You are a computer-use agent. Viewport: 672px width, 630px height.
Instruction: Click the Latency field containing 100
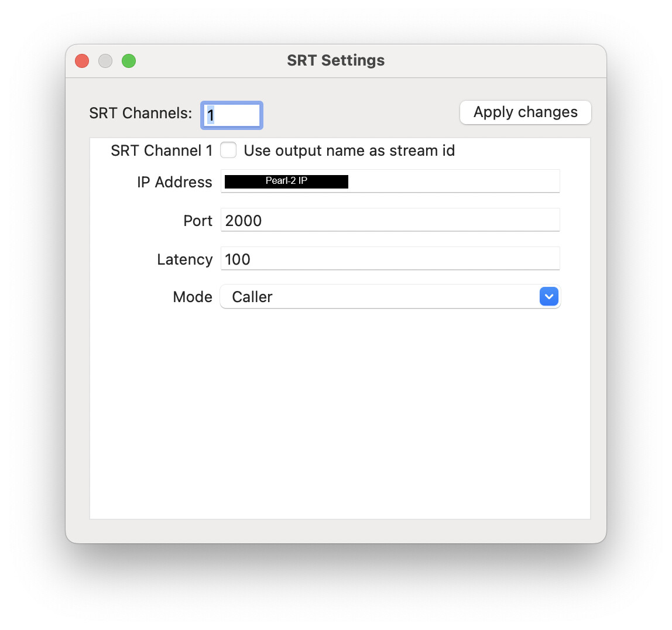pyautogui.click(x=390, y=258)
